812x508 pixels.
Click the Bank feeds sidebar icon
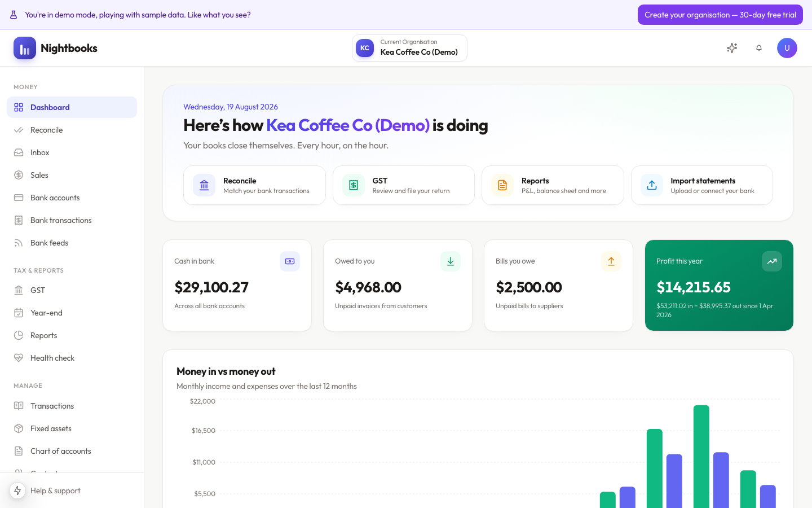click(19, 243)
